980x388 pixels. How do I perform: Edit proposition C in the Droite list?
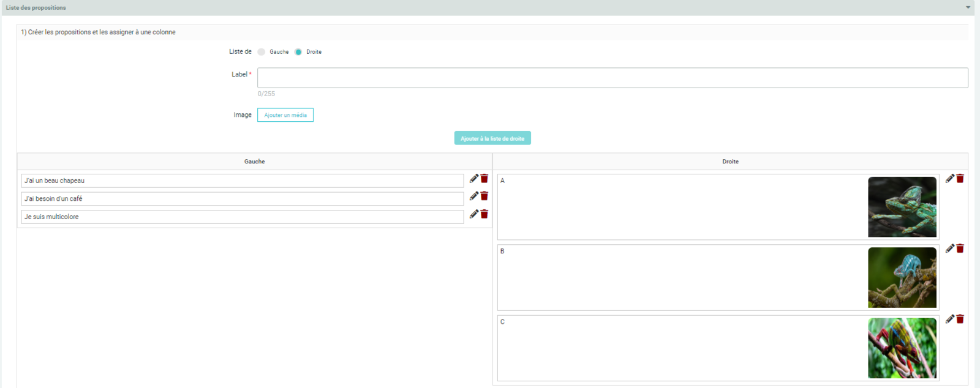950,319
